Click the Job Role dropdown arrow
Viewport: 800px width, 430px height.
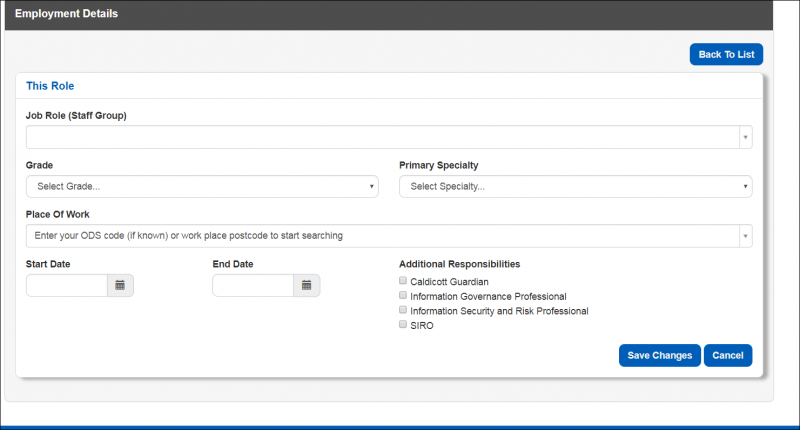coord(745,137)
